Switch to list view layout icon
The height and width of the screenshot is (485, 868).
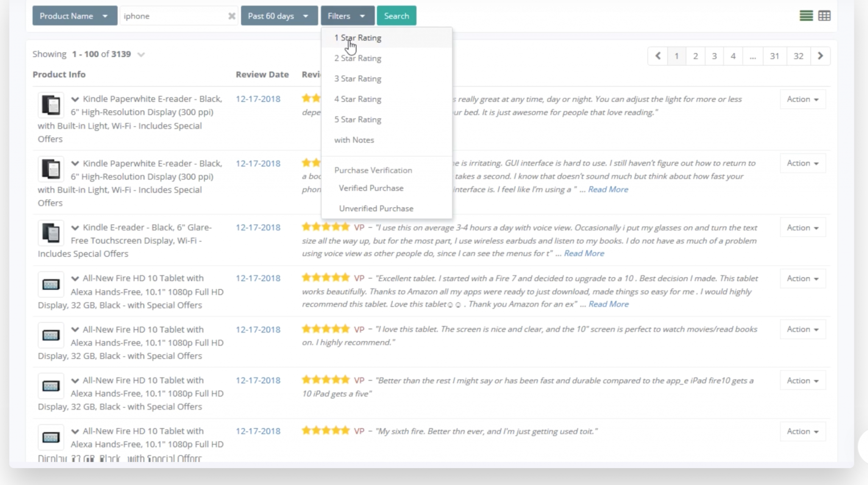[806, 16]
